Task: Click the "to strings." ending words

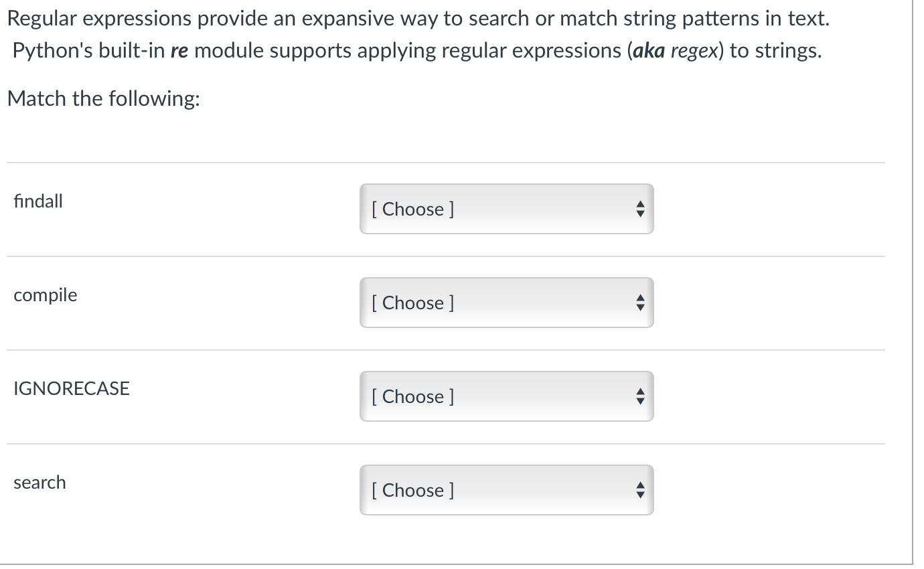Action: point(775,52)
